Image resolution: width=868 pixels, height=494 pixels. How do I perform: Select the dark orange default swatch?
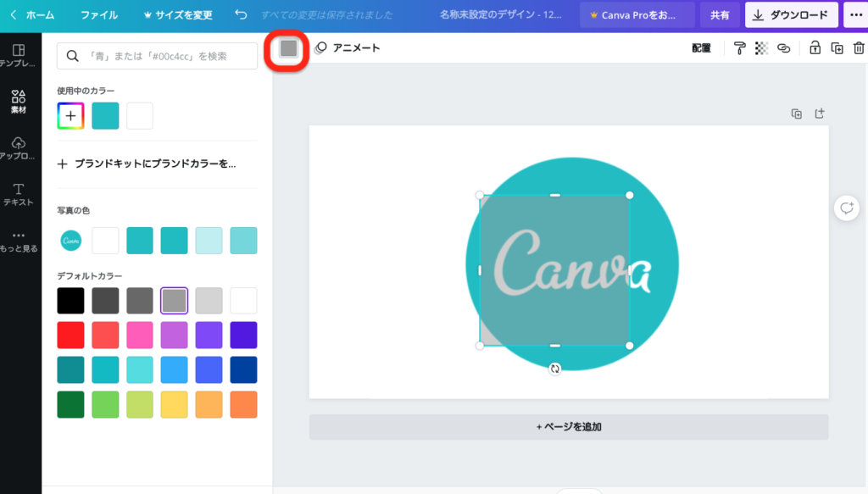(x=243, y=404)
